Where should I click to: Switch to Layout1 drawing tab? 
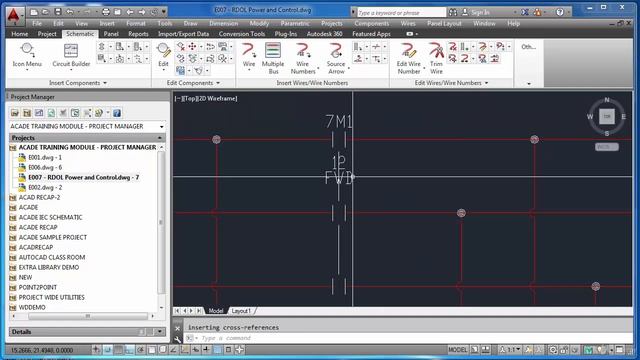241,311
